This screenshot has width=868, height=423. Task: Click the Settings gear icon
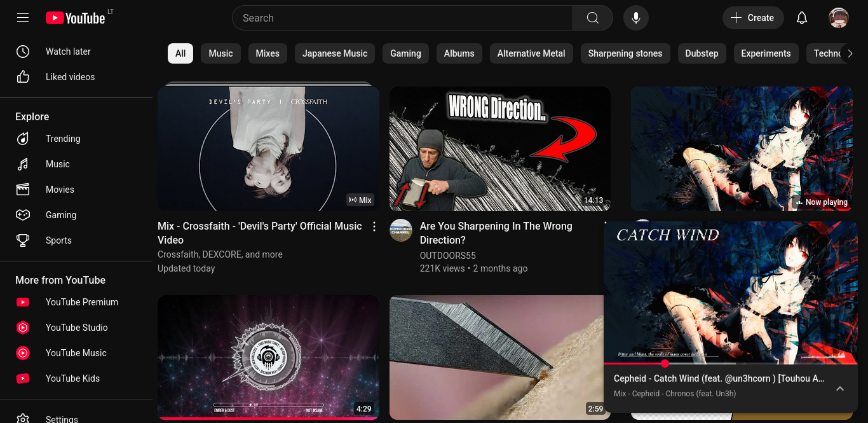[23, 419]
